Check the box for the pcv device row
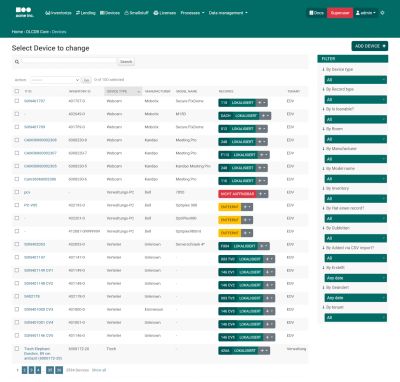The width and height of the screenshot is (400, 382). (17, 192)
